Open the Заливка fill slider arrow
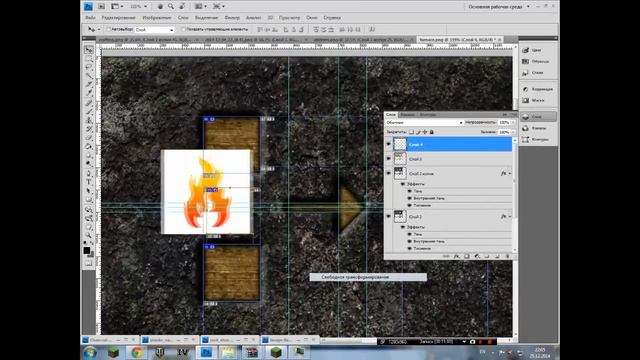 (513, 132)
